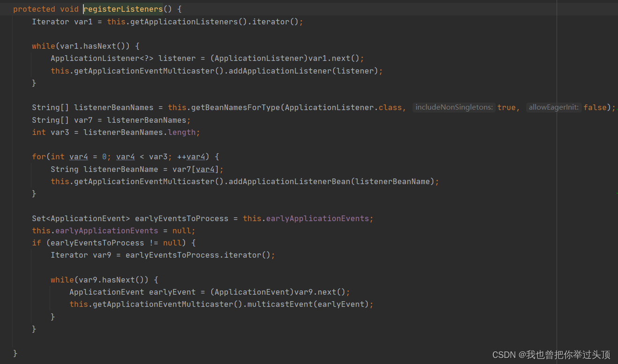Click the 'false' argument value
Viewport: 618px width, 364px height.
point(595,108)
